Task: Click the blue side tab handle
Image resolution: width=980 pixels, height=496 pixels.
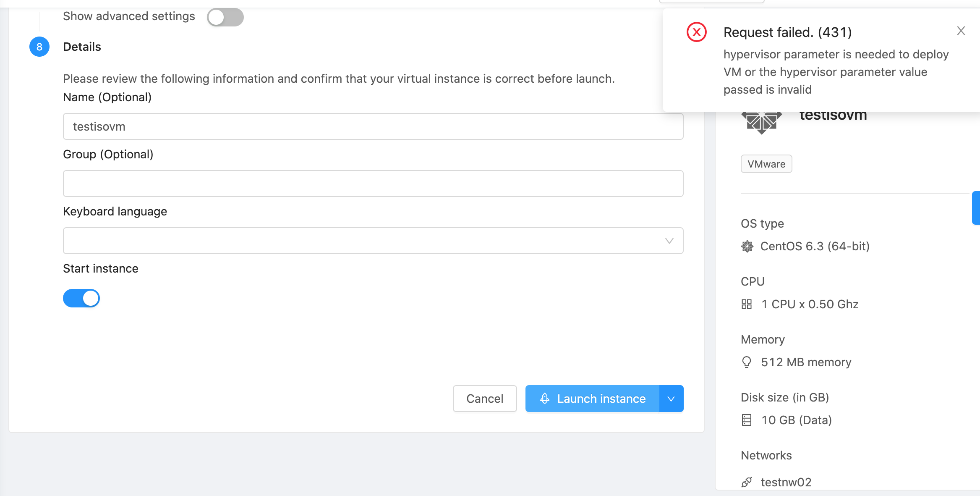Action: pyautogui.click(x=976, y=208)
